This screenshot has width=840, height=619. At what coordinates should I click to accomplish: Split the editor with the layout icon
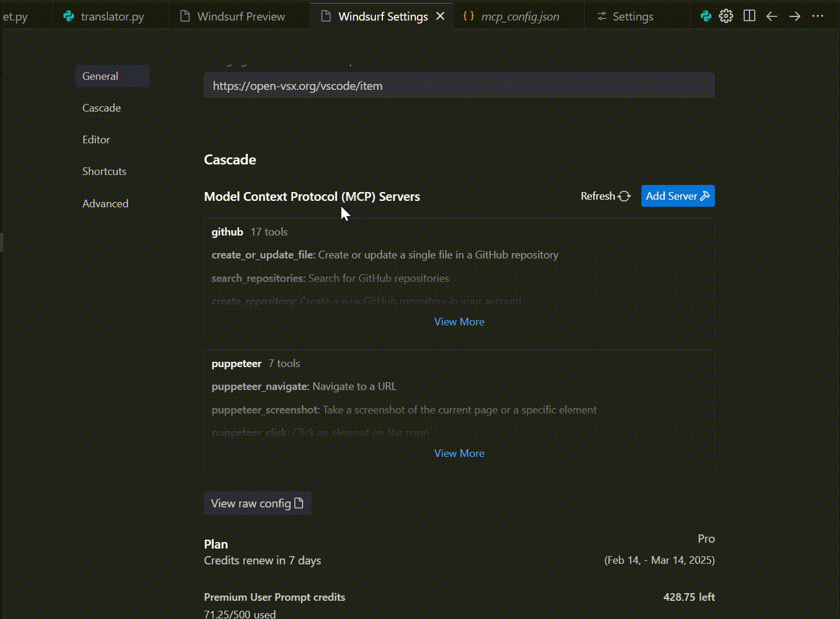[750, 16]
